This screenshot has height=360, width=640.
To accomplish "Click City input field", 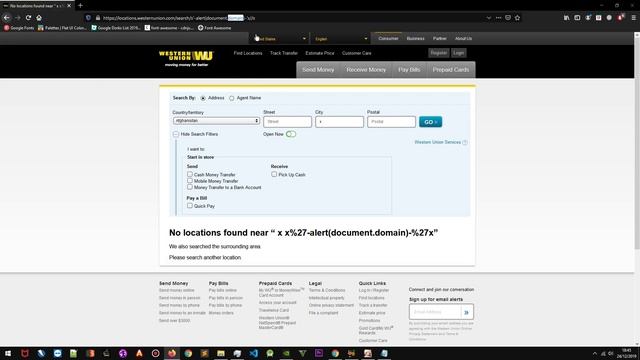I will pos(339,122).
